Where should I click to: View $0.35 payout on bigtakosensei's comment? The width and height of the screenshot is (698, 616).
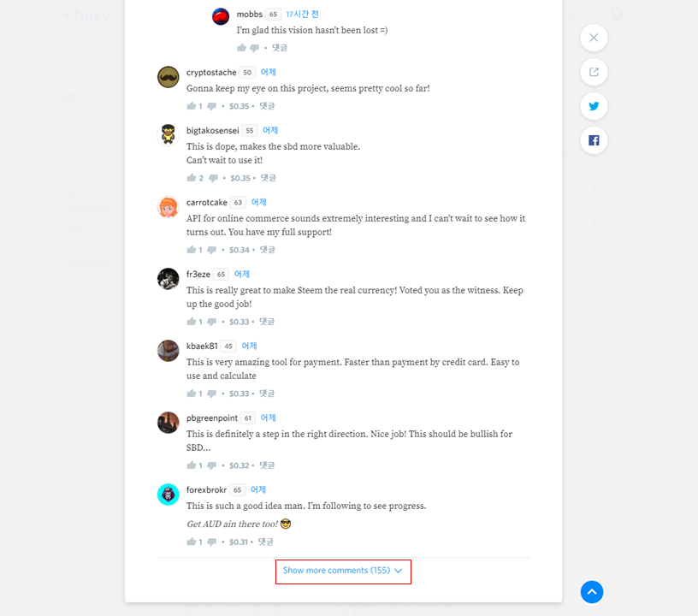point(240,178)
